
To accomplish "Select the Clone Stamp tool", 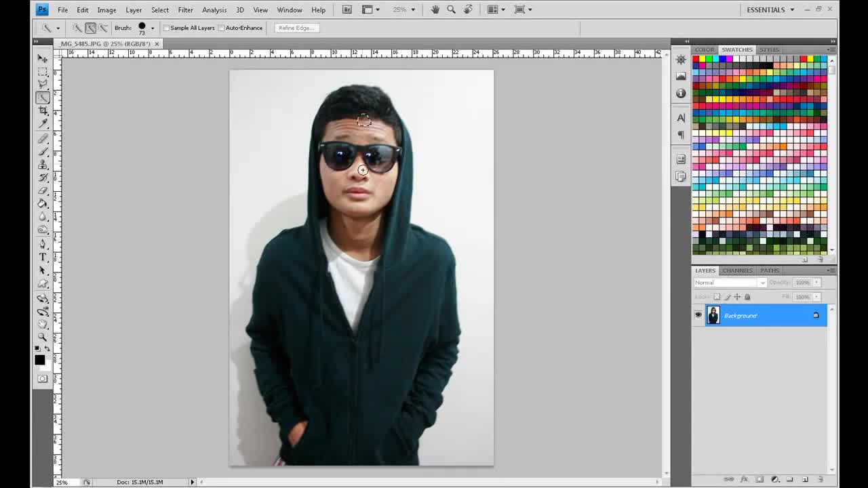I will point(43,164).
